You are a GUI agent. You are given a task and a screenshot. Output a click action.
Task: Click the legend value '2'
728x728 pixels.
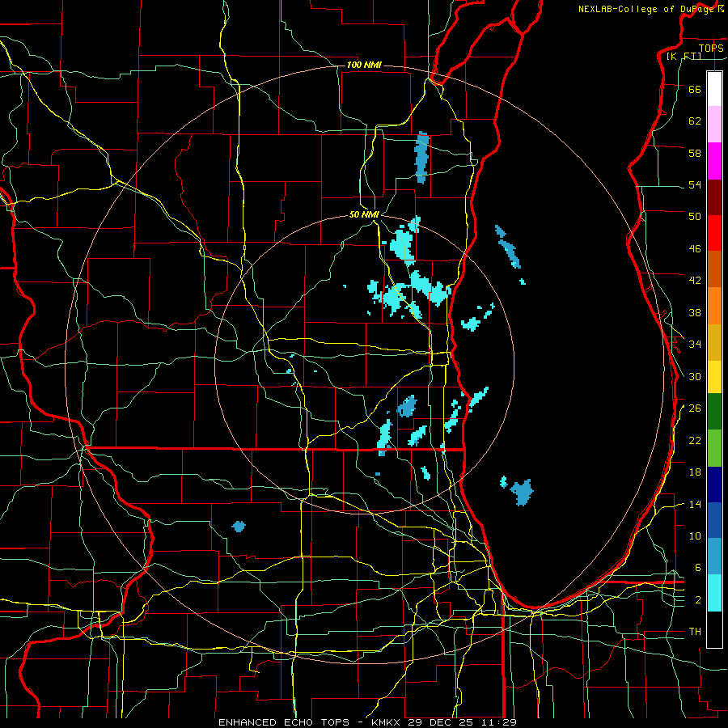697,600
